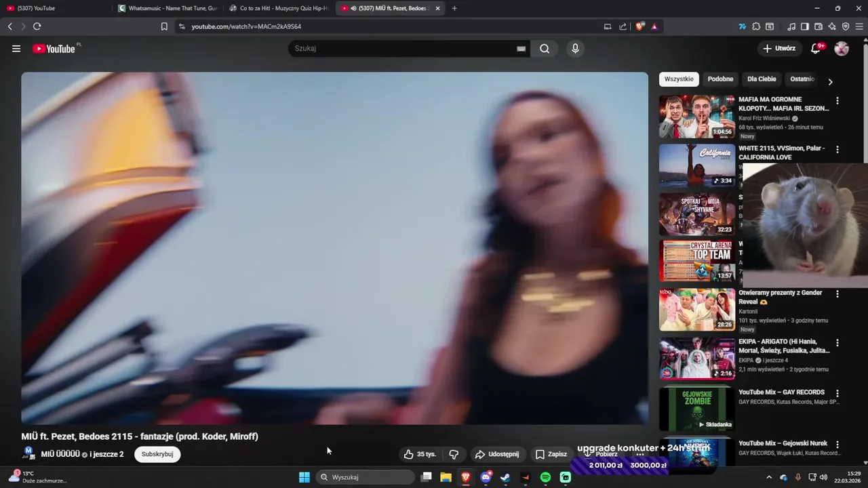Screen dimensions: 868x488
Task: Reload the current page
Action: [37, 26]
